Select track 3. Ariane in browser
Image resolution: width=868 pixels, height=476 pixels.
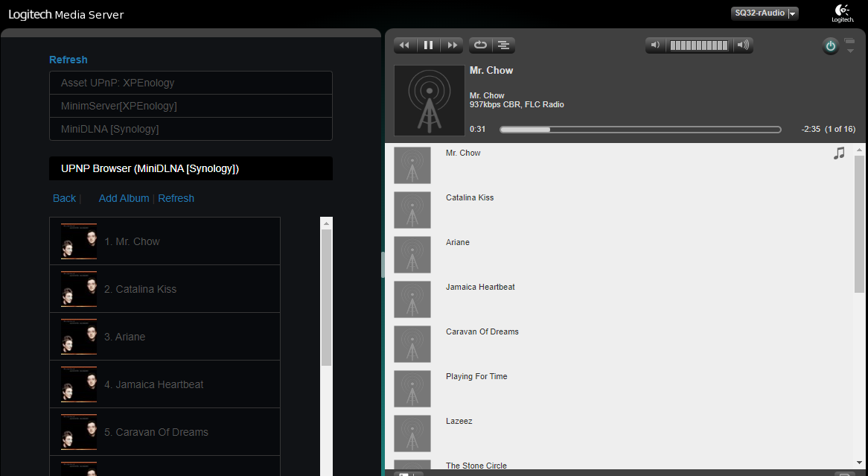click(165, 337)
